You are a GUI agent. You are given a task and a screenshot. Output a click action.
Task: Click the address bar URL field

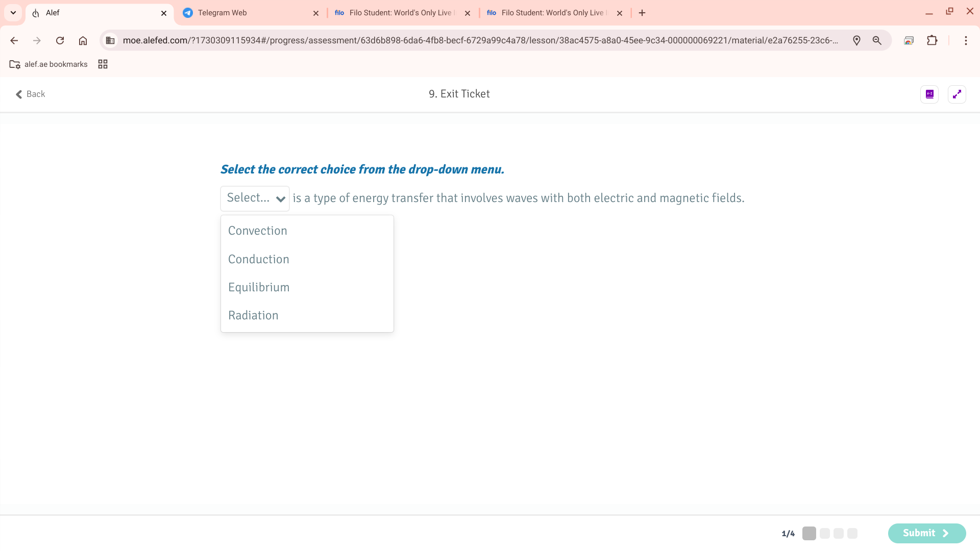coord(480,40)
